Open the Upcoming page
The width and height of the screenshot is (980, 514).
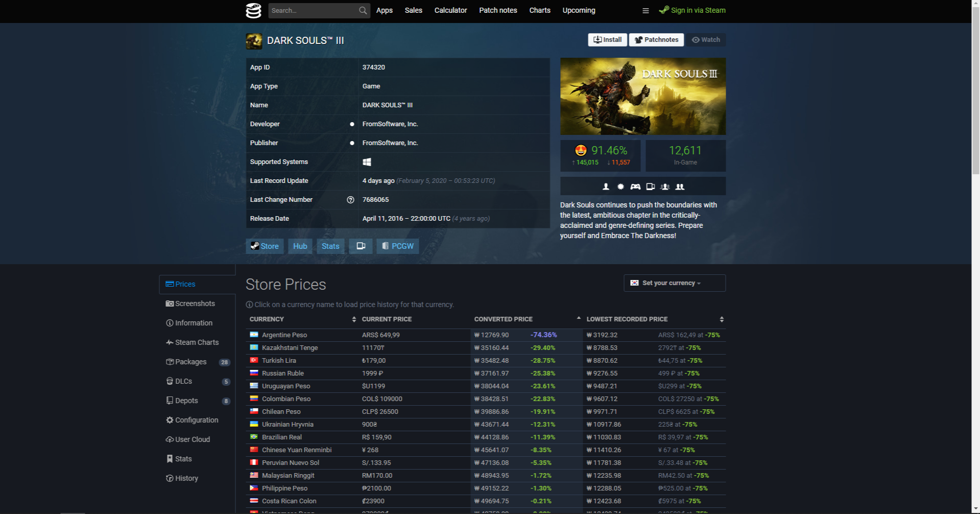[x=579, y=10]
